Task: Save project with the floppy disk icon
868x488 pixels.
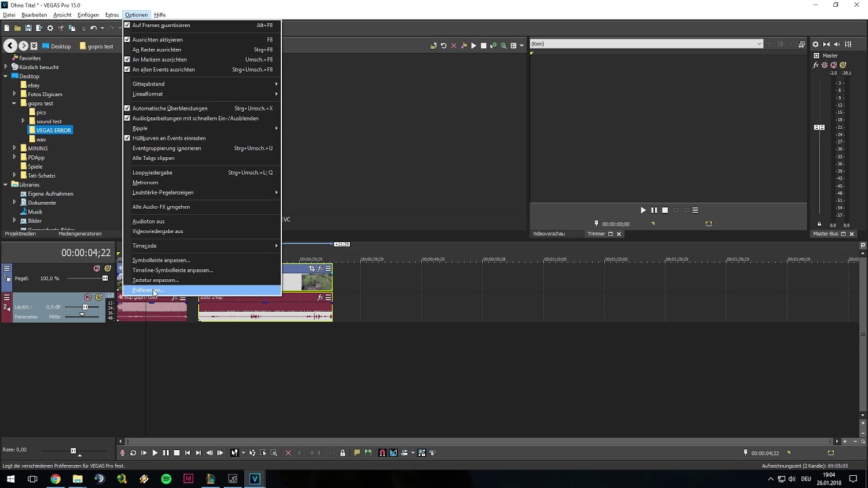Action: coord(28,28)
